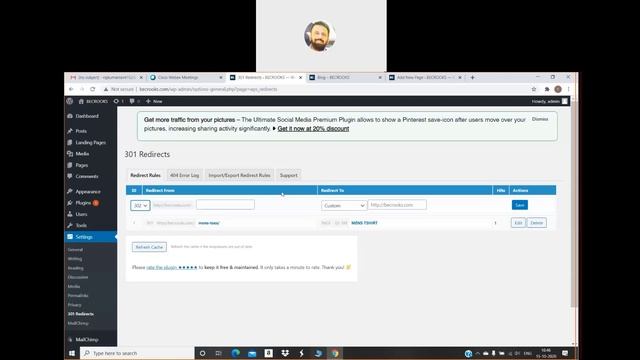Open the Pages menu item

tap(81, 165)
